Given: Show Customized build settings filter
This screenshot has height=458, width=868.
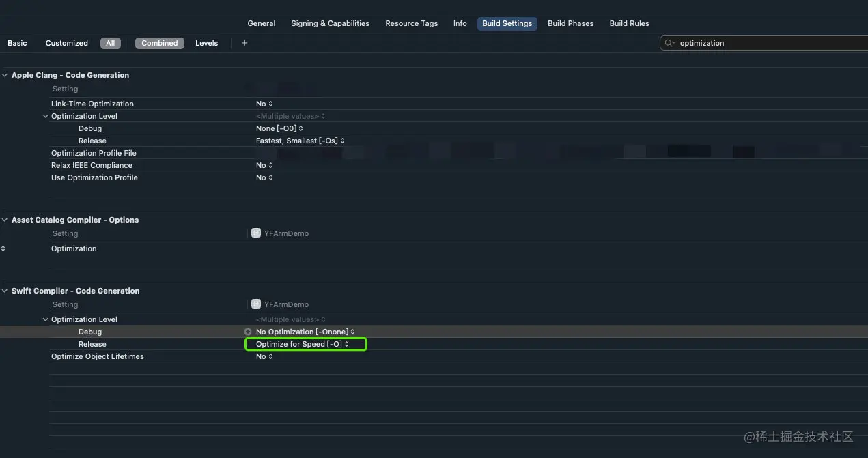Looking at the screenshot, I should click(67, 43).
